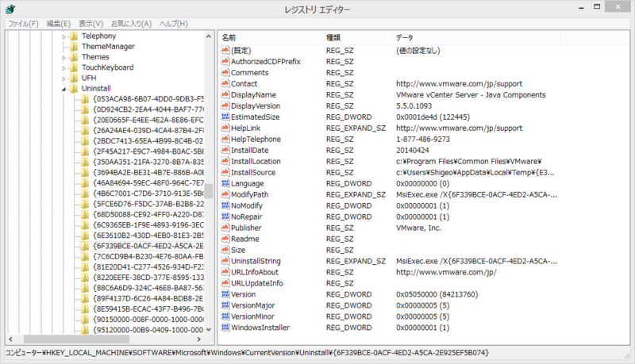Click the data VMware vCenter Server - Java Components
635x364 pixels.
click(x=471, y=94)
